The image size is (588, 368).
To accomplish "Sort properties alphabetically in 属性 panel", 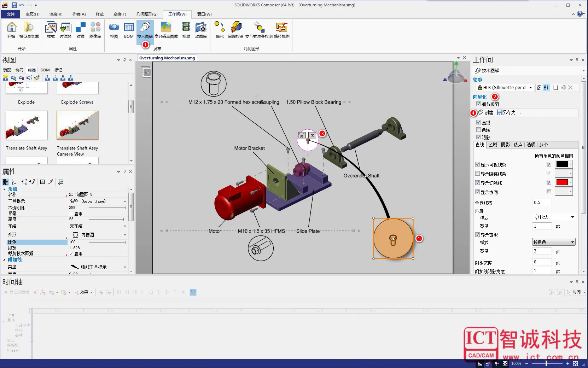I will 13,182.
